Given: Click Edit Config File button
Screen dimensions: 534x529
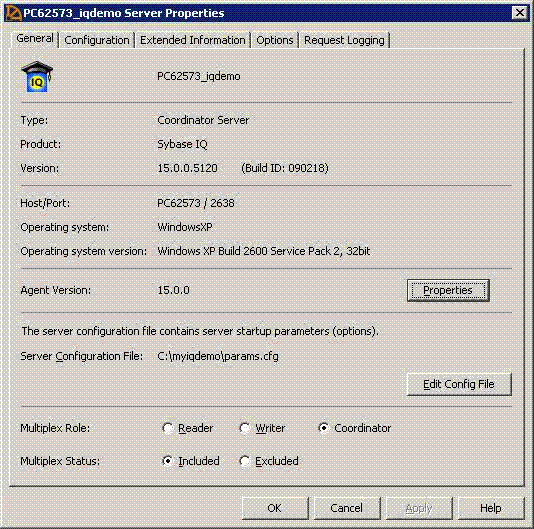Looking at the screenshot, I should pyautogui.click(x=459, y=384).
